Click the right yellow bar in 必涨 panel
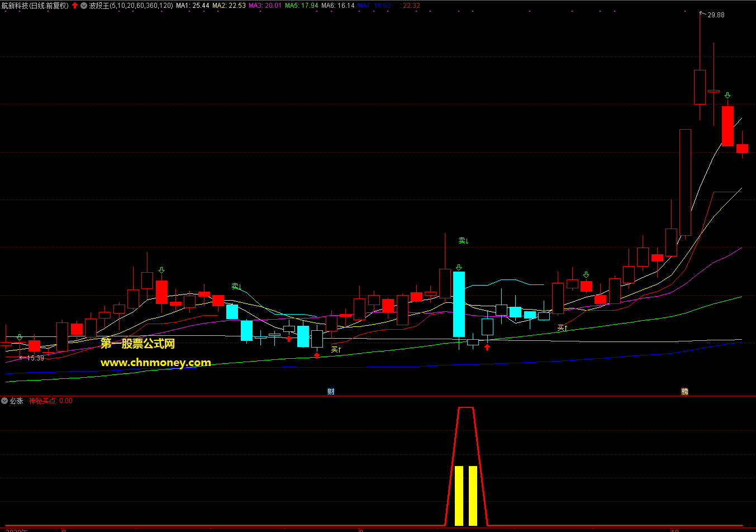Image resolution: width=756 pixels, height=532 pixels. pyautogui.click(x=473, y=496)
